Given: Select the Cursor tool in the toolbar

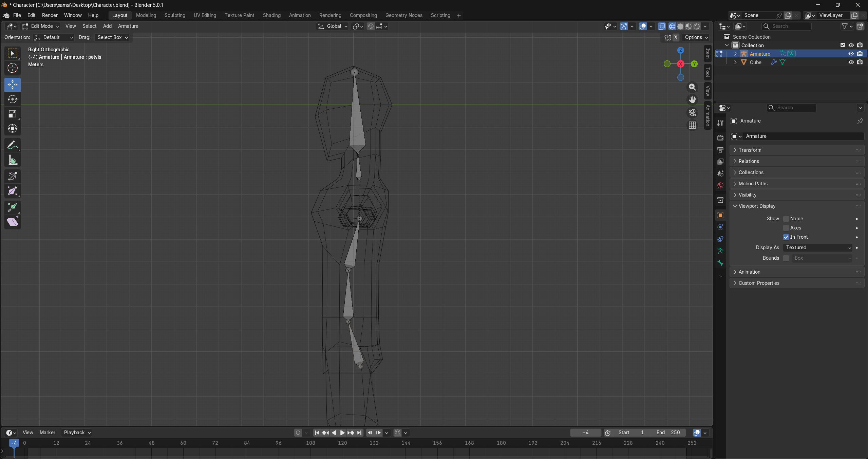Looking at the screenshot, I should coord(13,68).
